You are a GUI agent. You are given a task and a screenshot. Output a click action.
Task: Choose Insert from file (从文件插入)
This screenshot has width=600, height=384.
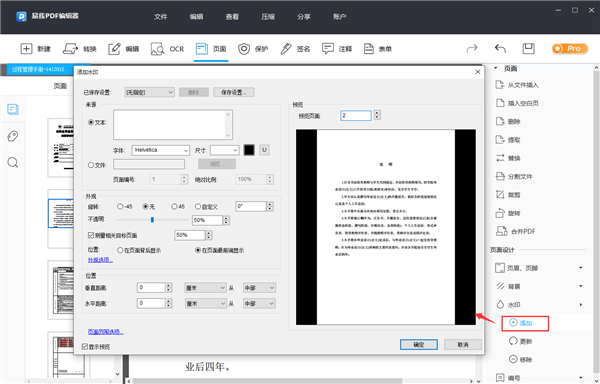(517, 85)
